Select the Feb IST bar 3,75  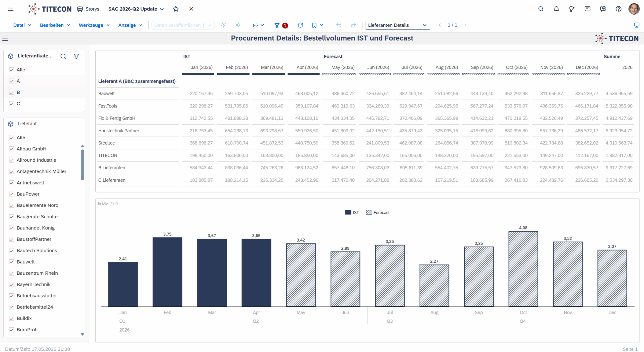pos(167,272)
